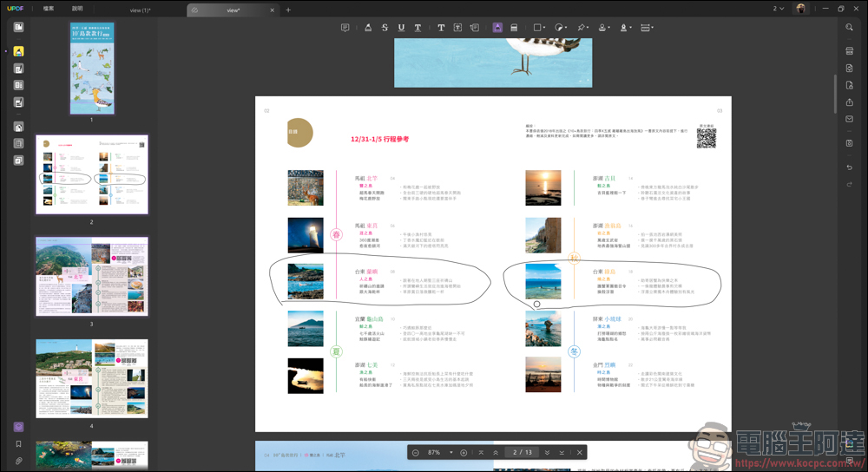Select the text callout tool
This screenshot has height=472, width=868.
click(x=475, y=28)
